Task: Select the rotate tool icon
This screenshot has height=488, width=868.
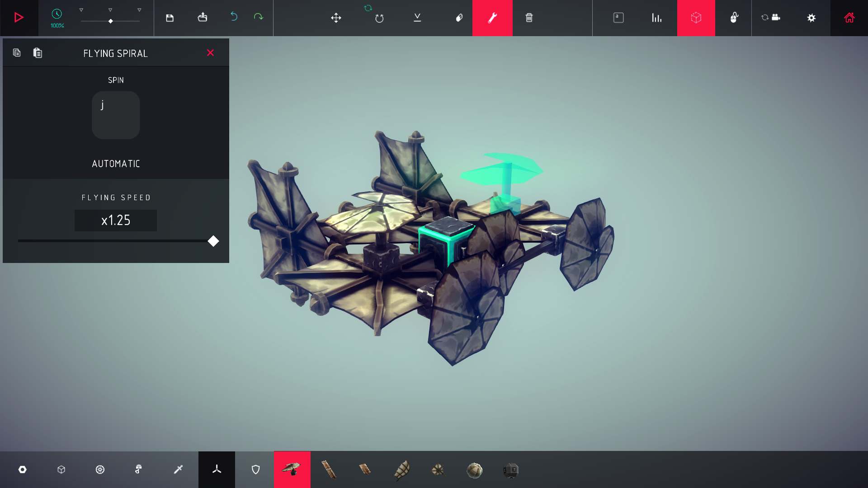Action: (x=379, y=18)
